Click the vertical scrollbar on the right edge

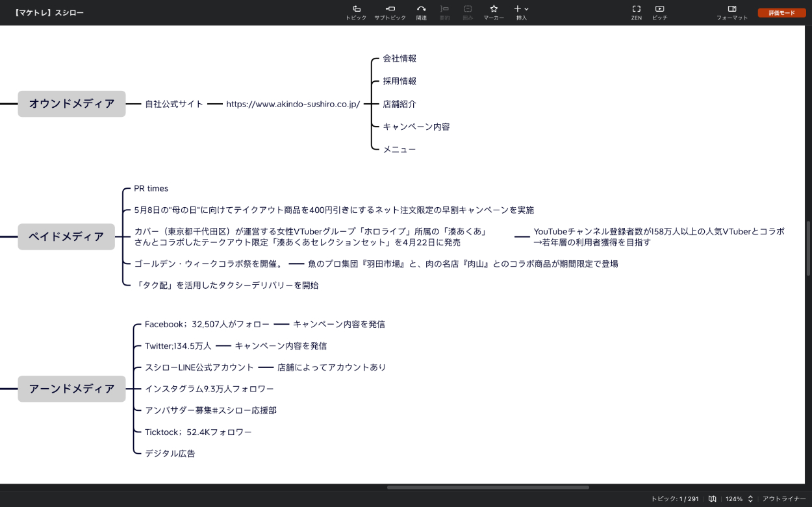(808, 247)
